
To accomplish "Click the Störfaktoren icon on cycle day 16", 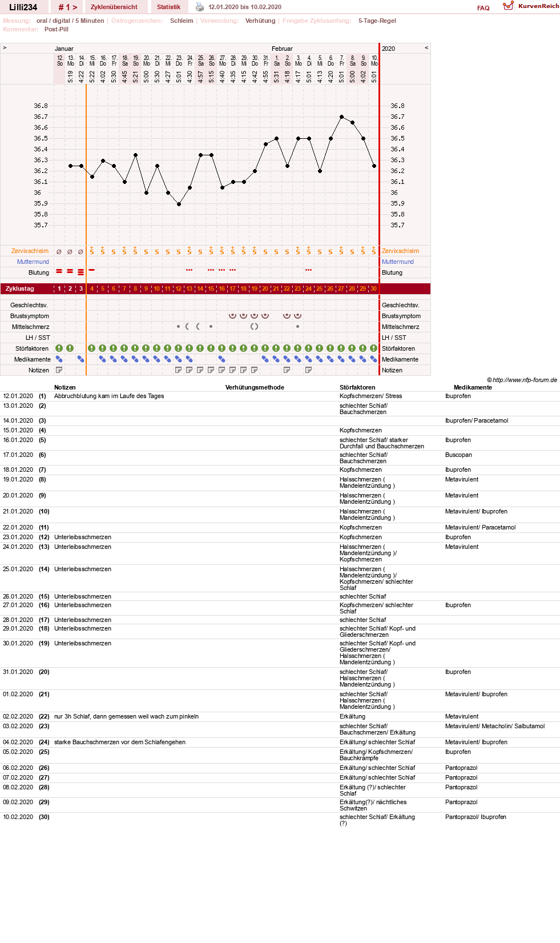I will 221,348.
